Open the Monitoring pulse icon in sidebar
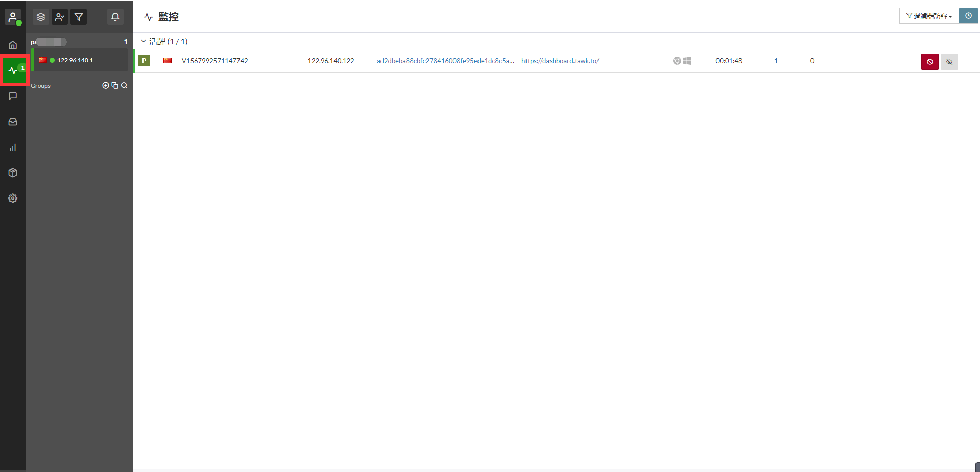The width and height of the screenshot is (980, 472). click(x=13, y=70)
